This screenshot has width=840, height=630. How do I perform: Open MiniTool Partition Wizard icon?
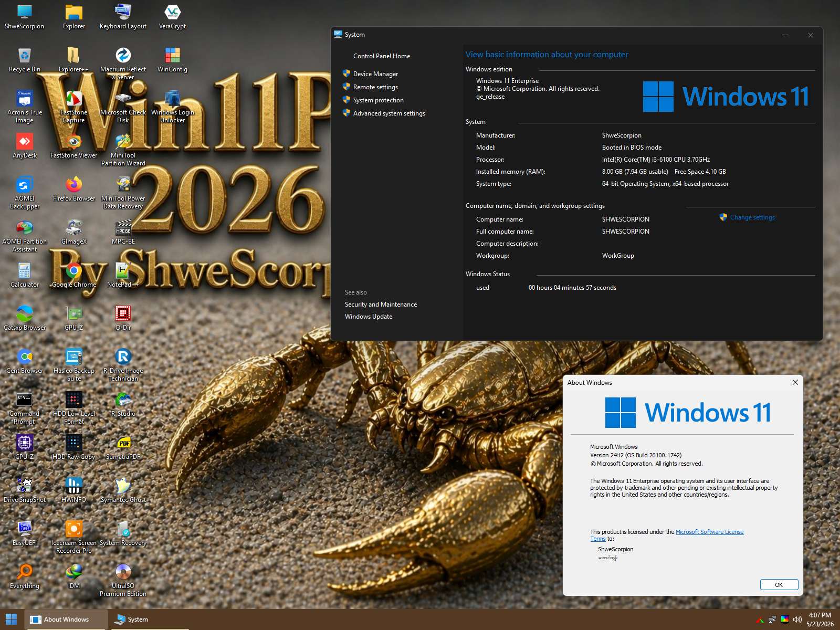coord(123,150)
